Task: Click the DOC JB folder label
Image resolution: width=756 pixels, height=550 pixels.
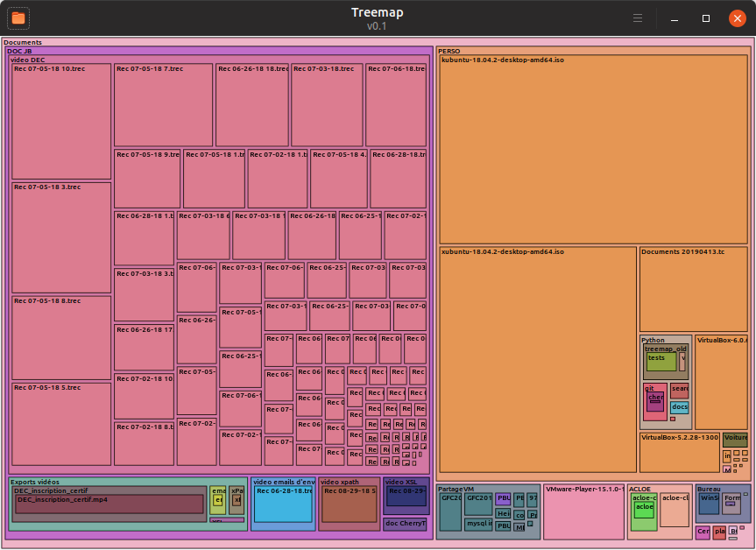Action: click(x=19, y=51)
